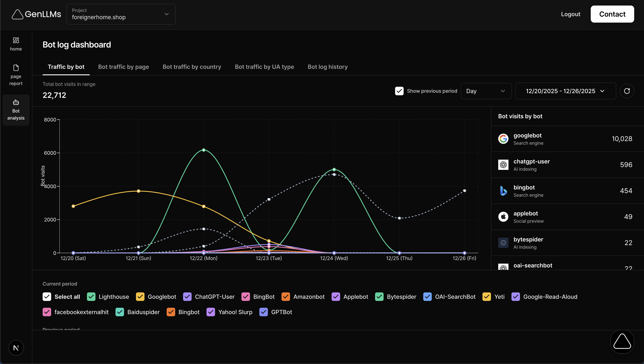Click the 12/22 Lighthouse peak data point
This screenshot has height=364, width=644.
click(204, 150)
